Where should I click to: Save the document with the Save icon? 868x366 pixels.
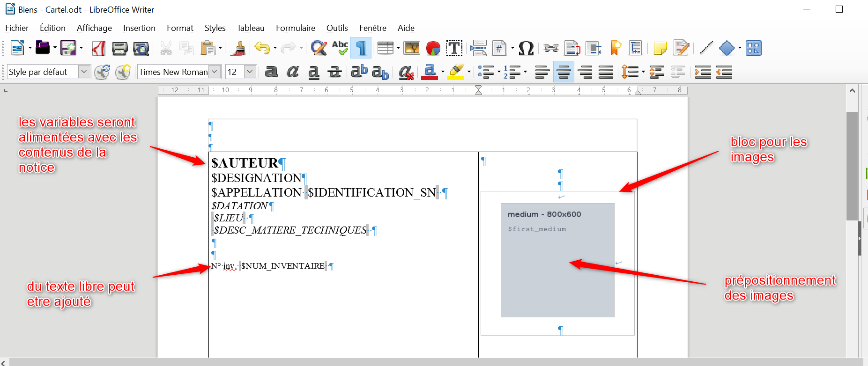(68, 48)
